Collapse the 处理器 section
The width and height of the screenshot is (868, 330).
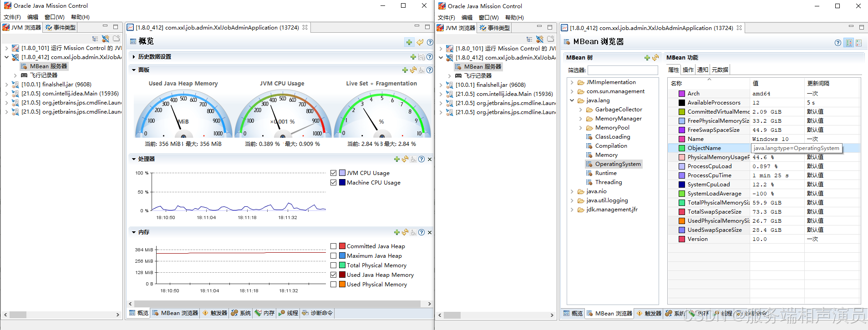tap(134, 159)
